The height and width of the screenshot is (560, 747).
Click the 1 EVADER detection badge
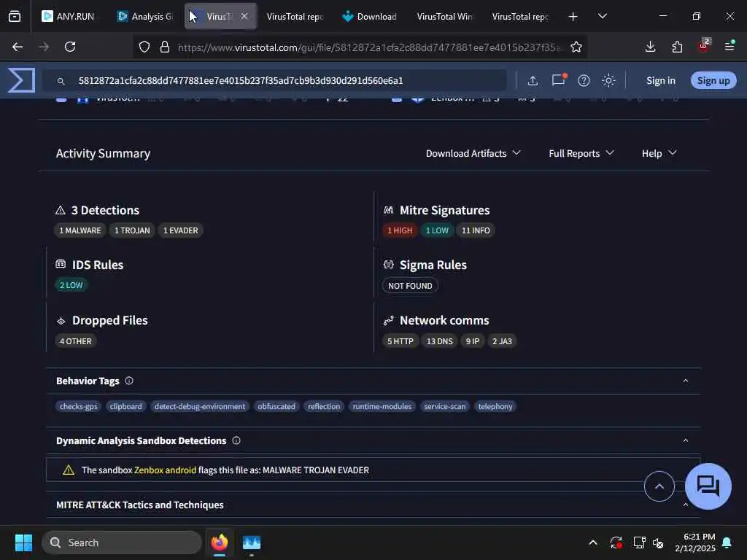(x=181, y=230)
